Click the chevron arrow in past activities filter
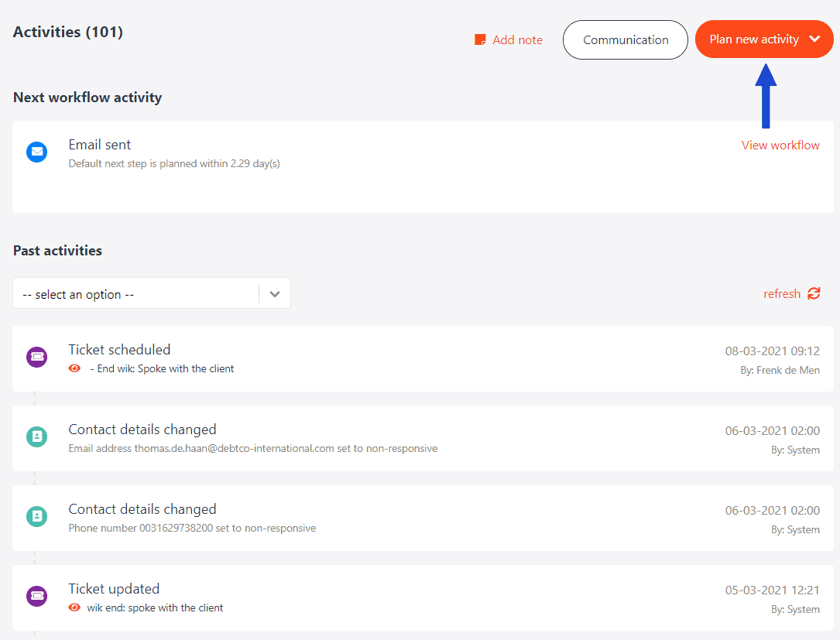 pyautogui.click(x=275, y=293)
